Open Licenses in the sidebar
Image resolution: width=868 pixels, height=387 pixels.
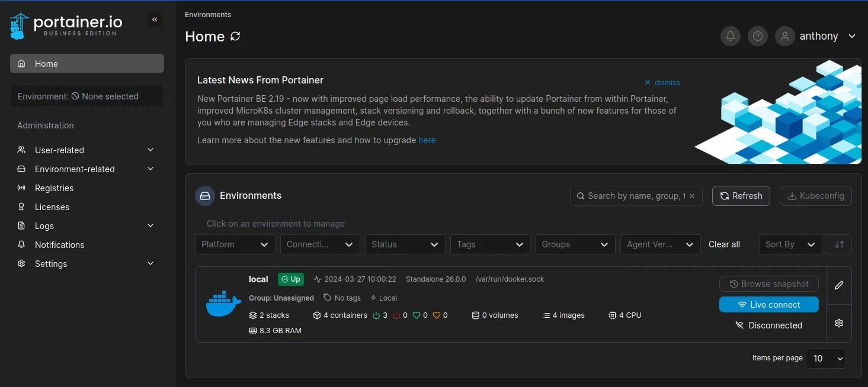click(52, 207)
